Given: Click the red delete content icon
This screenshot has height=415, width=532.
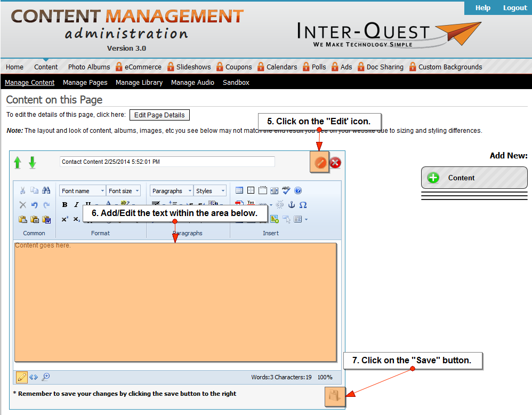Looking at the screenshot, I should pyautogui.click(x=335, y=163).
